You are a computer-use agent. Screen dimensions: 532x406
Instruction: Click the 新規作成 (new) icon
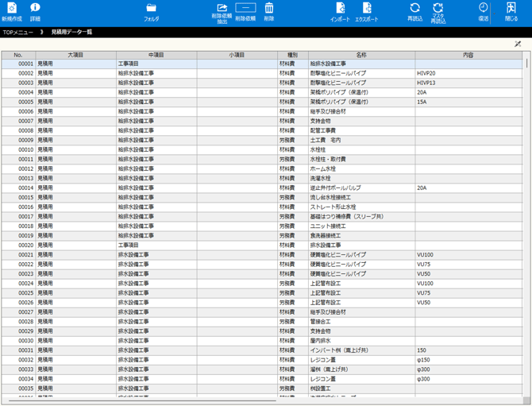point(12,8)
